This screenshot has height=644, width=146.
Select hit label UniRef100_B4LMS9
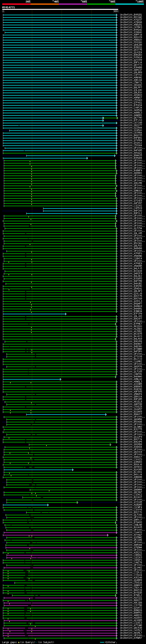(131, 339)
